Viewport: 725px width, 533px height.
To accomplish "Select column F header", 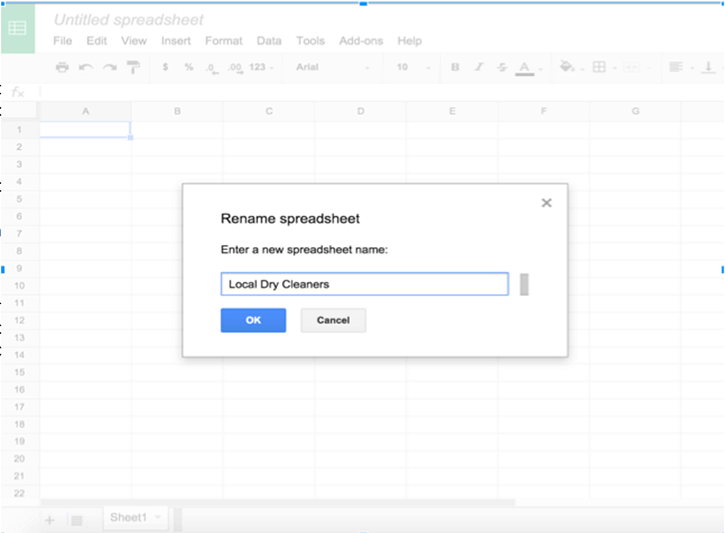I will (x=544, y=111).
